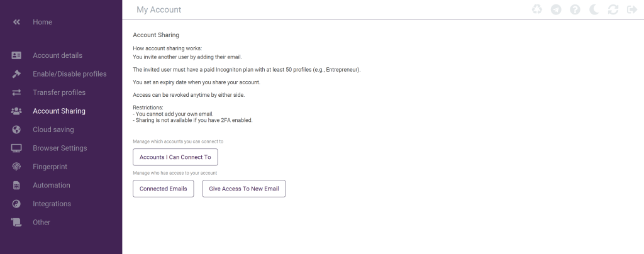Click Give Access To New Email button
The height and width of the screenshot is (254, 644).
pyautogui.click(x=243, y=189)
